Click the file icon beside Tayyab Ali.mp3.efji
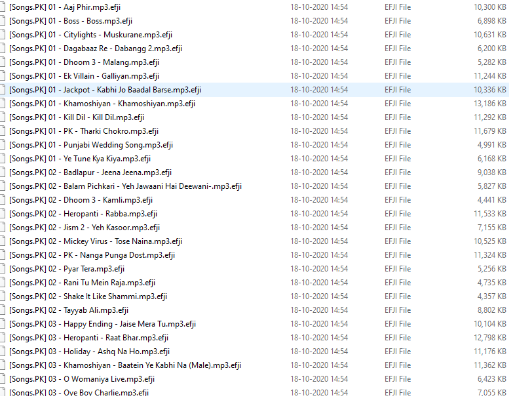This screenshot has height=404, width=532. point(3,310)
